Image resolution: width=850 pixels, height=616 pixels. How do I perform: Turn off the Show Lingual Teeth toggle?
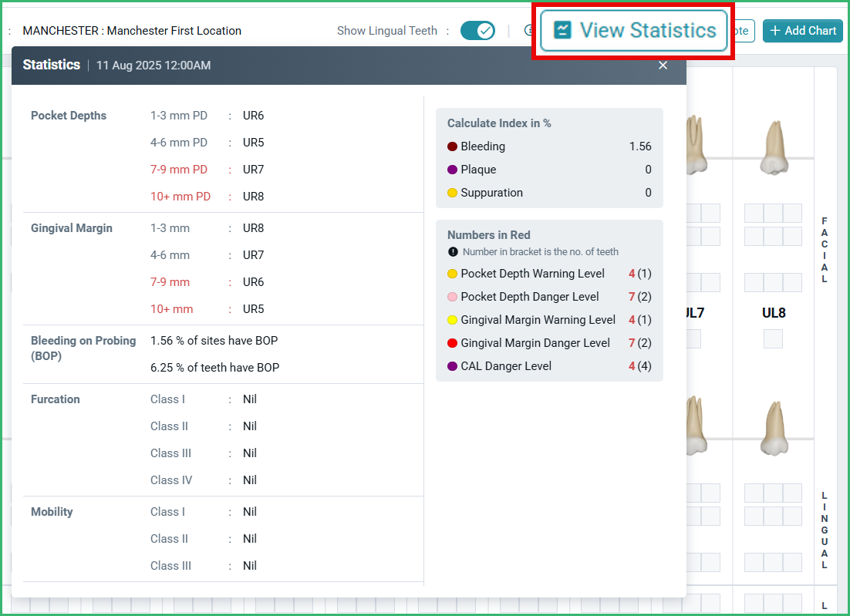pyautogui.click(x=477, y=30)
